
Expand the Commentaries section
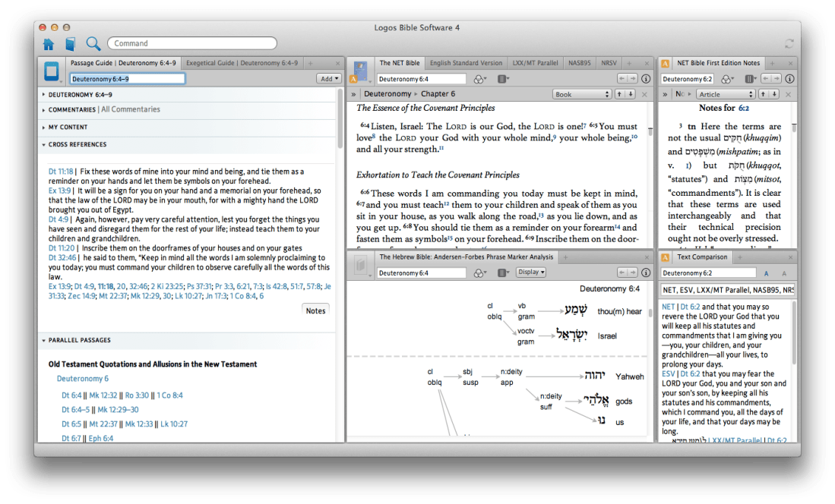click(x=43, y=110)
